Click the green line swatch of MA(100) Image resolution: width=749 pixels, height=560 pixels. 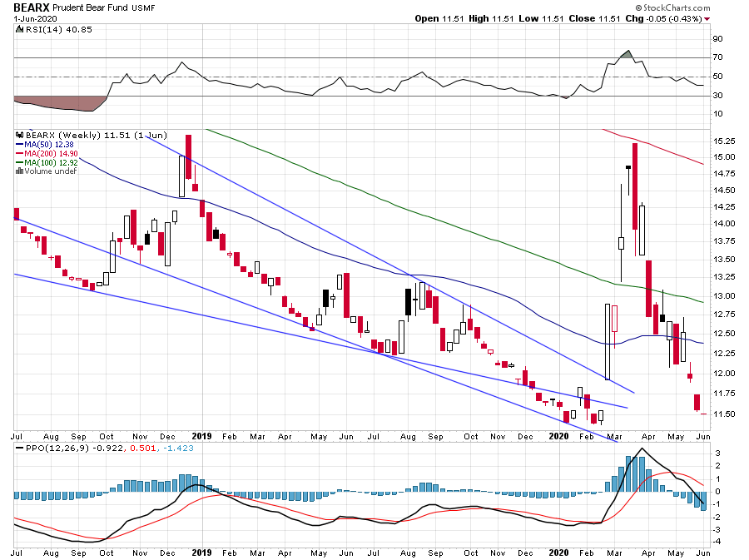tap(20, 162)
